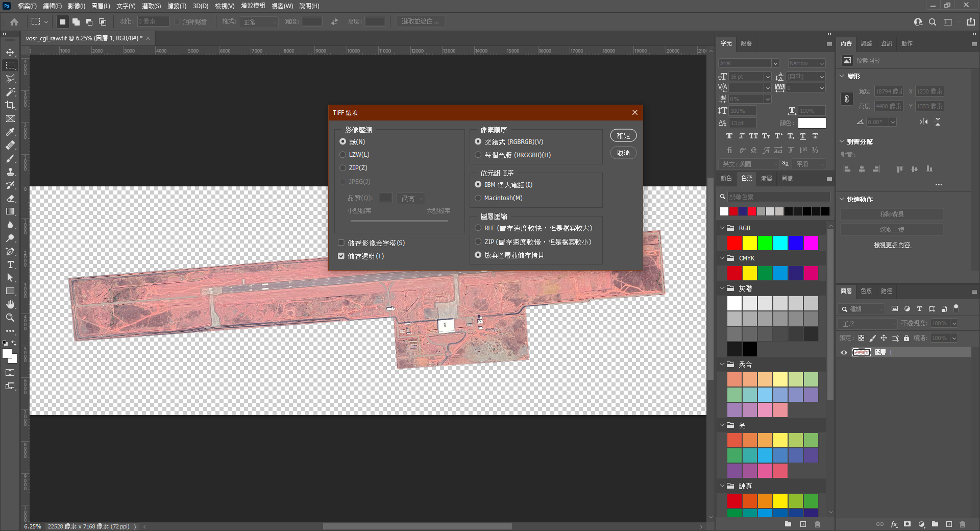The height and width of the screenshot is (531, 980).
Task: Select the Zoom tool in toolbar
Action: 10,318
